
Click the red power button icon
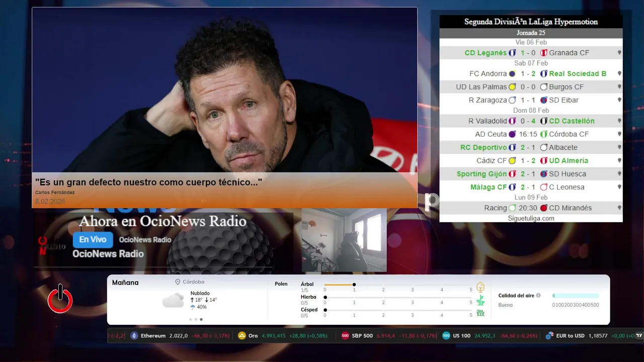60,299
